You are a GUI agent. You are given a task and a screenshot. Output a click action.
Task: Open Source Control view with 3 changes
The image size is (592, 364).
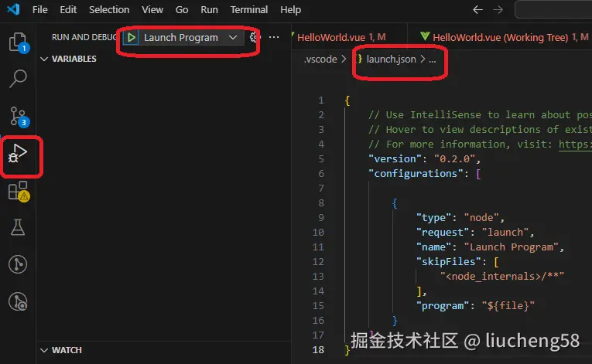click(19, 117)
